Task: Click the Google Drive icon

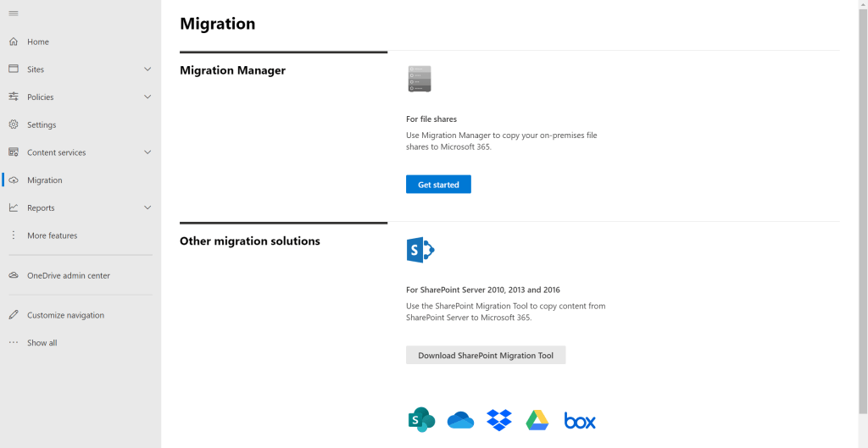Action: coord(537,420)
